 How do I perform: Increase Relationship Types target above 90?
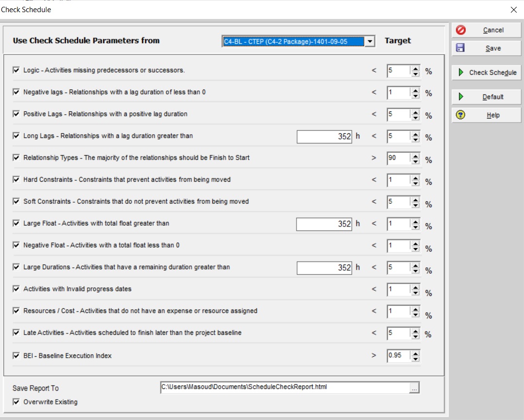[416, 156]
